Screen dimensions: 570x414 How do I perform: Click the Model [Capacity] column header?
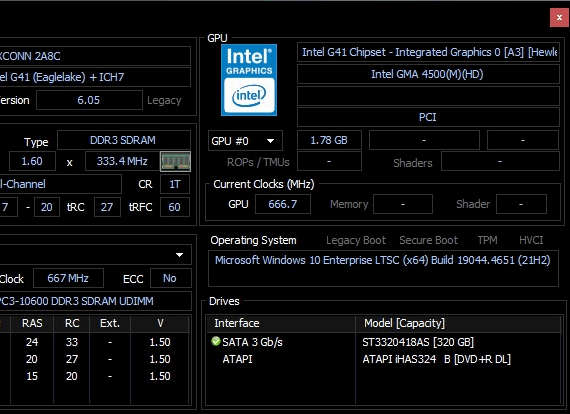[459, 323]
